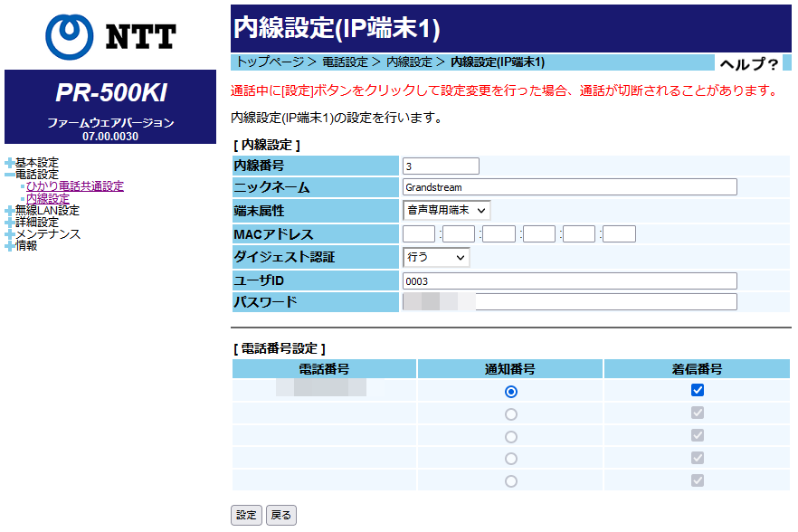Click the NTT logo
The height and width of the screenshot is (532, 798).
tap(110, 35)
